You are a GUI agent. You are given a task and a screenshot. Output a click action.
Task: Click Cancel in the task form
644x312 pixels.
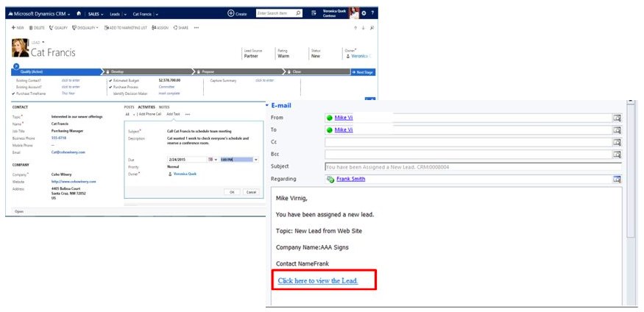pyautogui.click(x=250, y=192)
